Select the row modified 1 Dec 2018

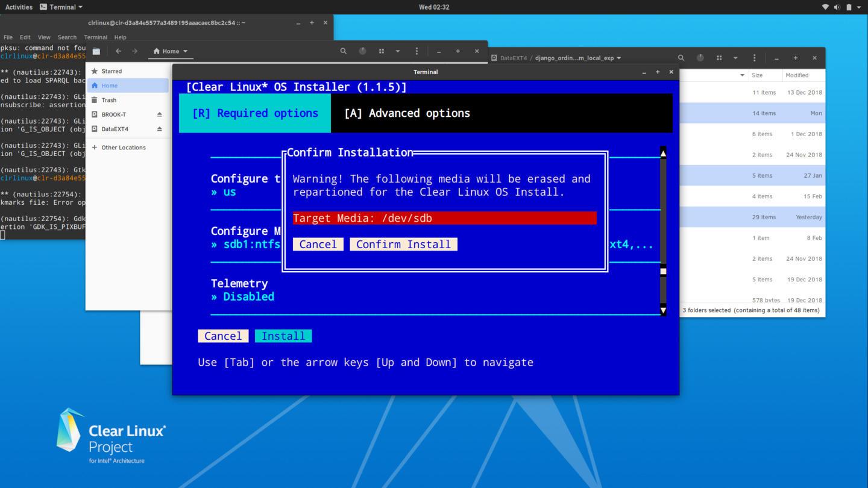click(752, 134)
